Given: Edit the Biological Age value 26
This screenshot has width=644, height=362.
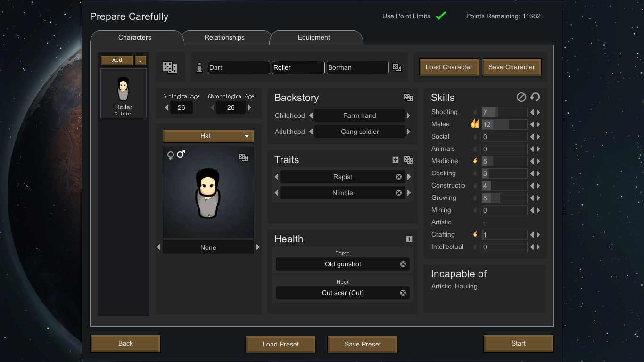Looking at the screenshot, I should (x=182, y=107).
